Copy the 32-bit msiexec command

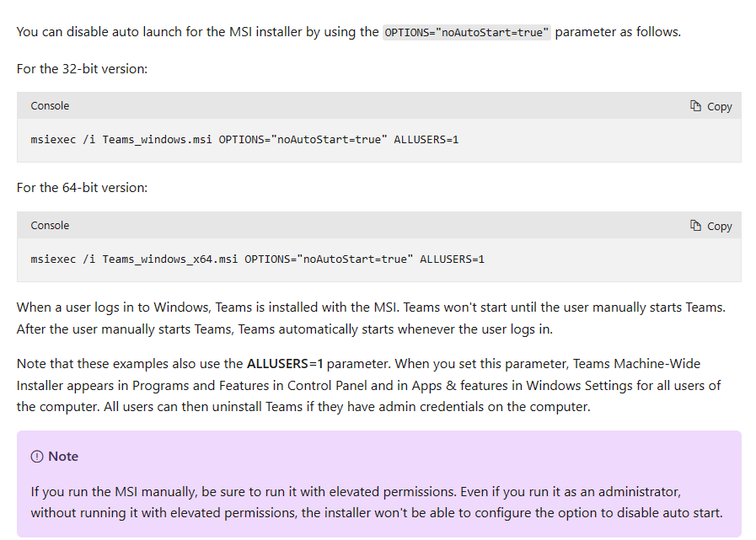click(710, 106)
